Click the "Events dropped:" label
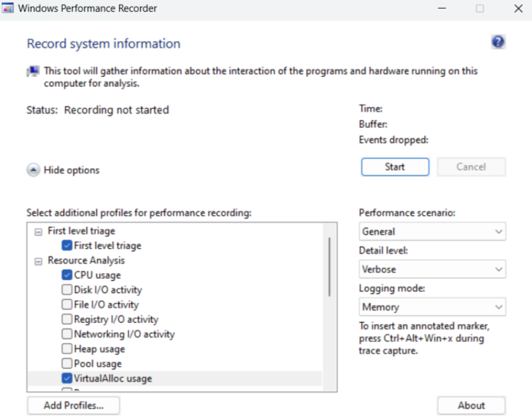This screenshot has width=532, height=420. tap(394, 140)
